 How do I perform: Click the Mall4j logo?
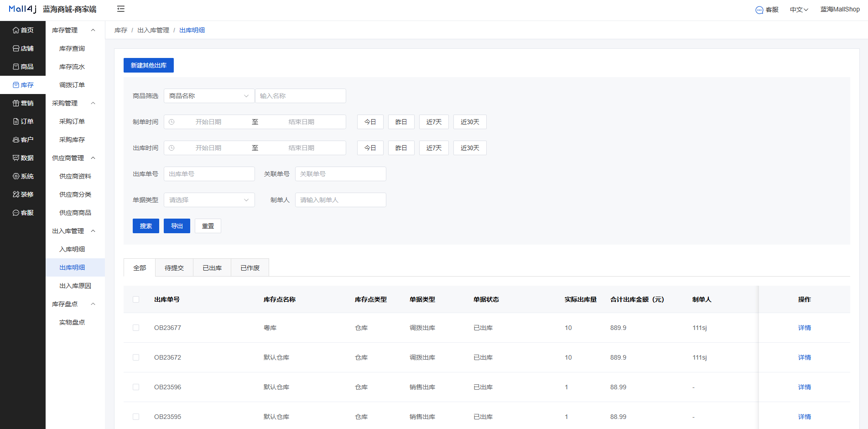[22, 9]
